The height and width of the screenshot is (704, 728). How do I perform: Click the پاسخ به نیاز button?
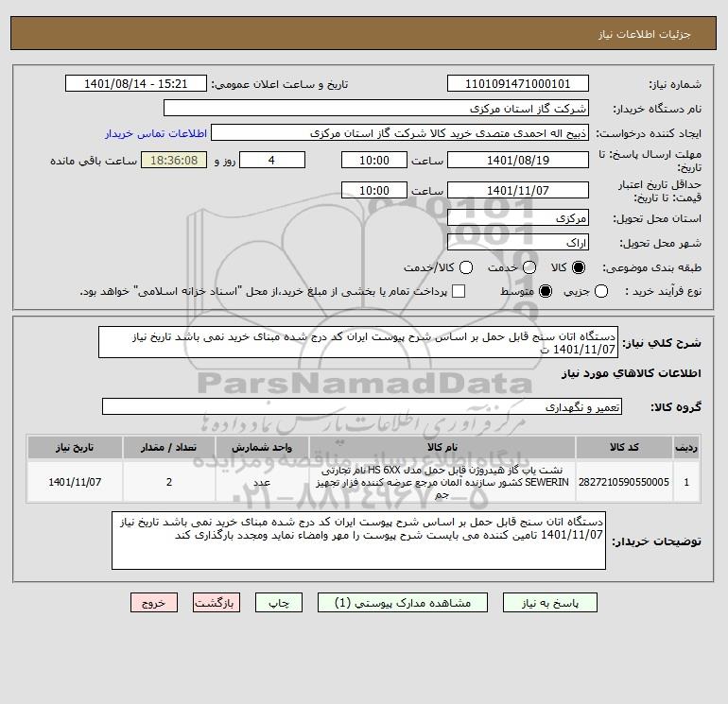click(x=549, y=603)
